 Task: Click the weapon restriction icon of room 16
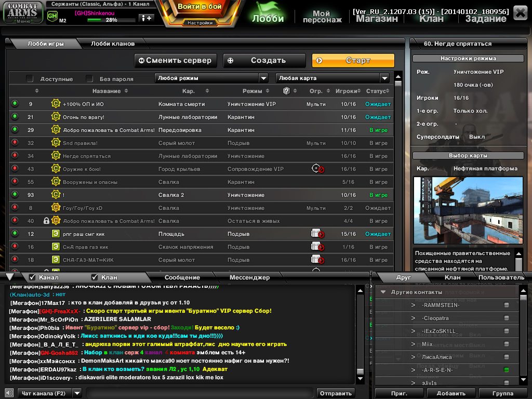pyautogui.click(x=317, y=246)
